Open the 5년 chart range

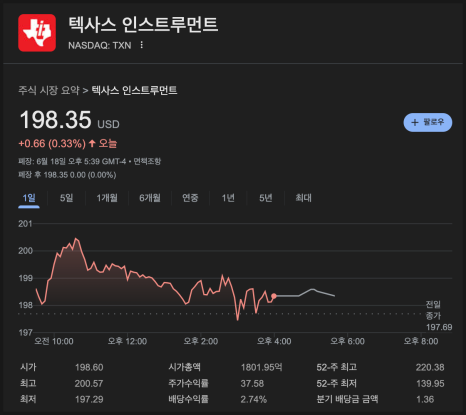tap(266, 198)
